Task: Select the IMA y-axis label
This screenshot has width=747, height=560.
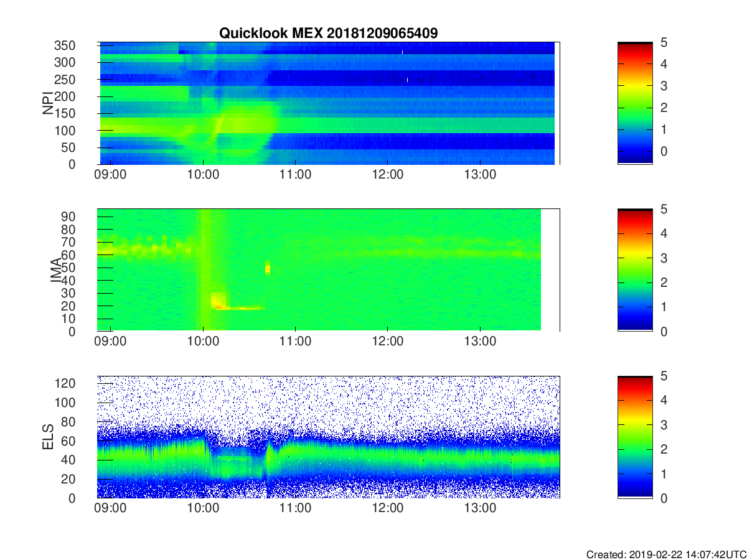Action: pyautogui.click(x=55, y=270)
